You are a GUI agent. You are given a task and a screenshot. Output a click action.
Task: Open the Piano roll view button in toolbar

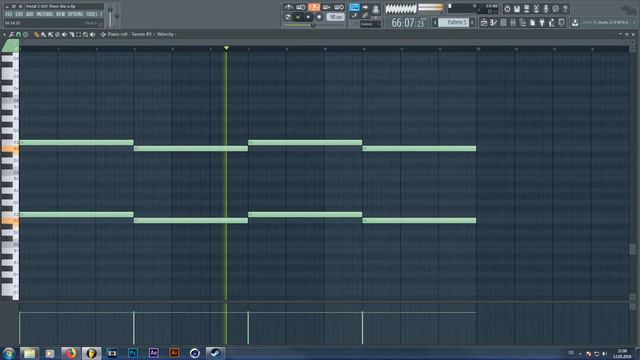click(493, 22)
